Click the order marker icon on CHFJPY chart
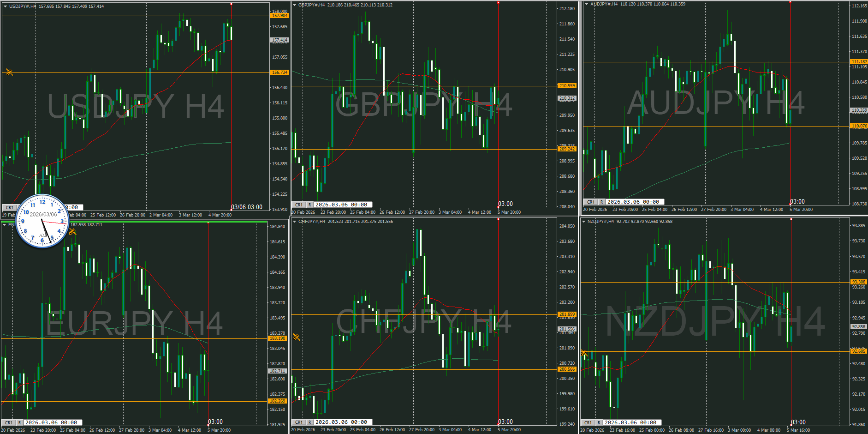Viewport: 868px width, 434px height. click(x=296, y=337)
